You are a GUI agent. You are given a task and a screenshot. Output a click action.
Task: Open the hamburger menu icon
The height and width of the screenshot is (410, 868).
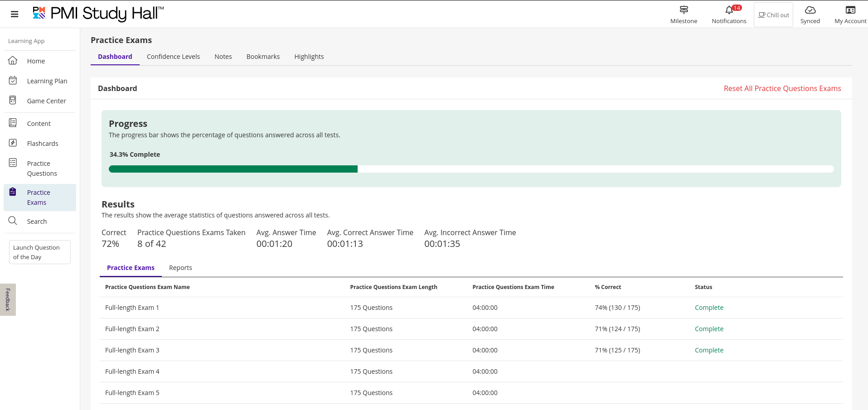pyautogui.click(x=15, y=14)
